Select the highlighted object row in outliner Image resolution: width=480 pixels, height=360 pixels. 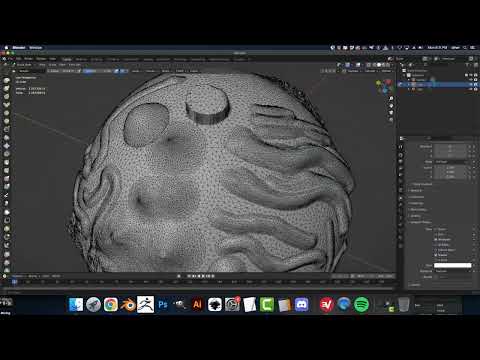438,85
